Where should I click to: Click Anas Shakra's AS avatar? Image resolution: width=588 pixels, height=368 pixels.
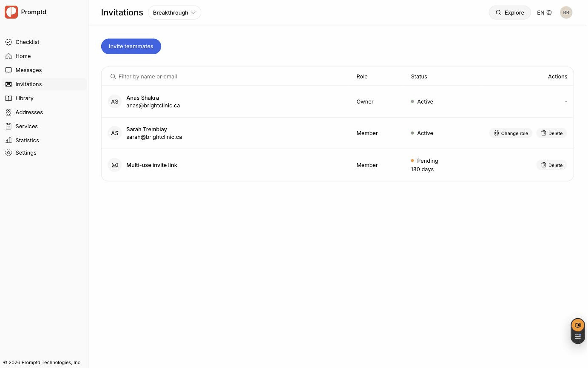[x=115, y=102]
